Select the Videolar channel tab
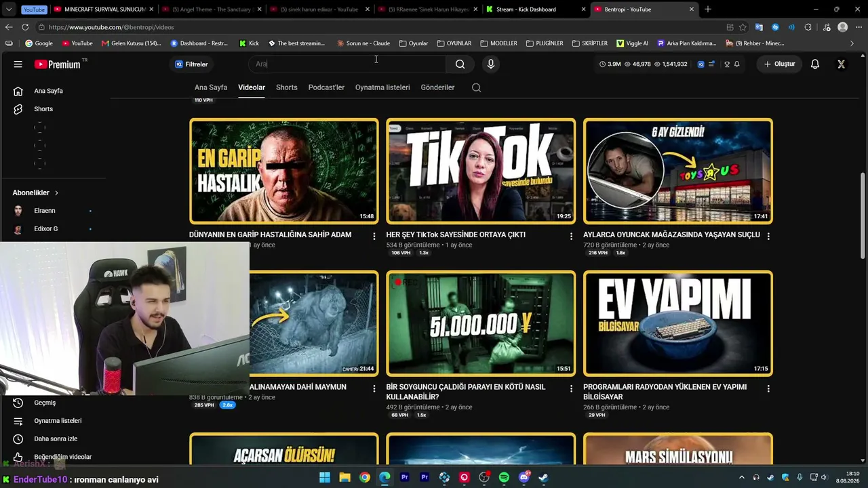868x488 pixels. pyautogui.click(x=252, y=87)
